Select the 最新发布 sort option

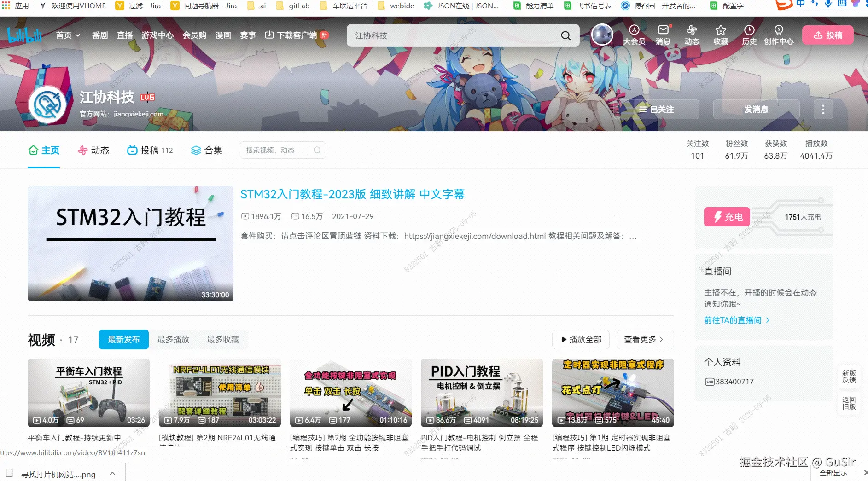tap(124, 339)
